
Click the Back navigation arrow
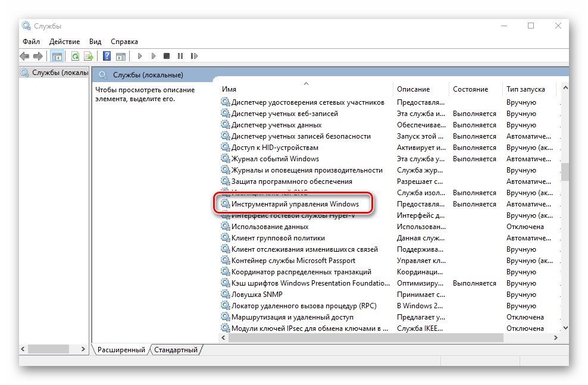(24, 55)
